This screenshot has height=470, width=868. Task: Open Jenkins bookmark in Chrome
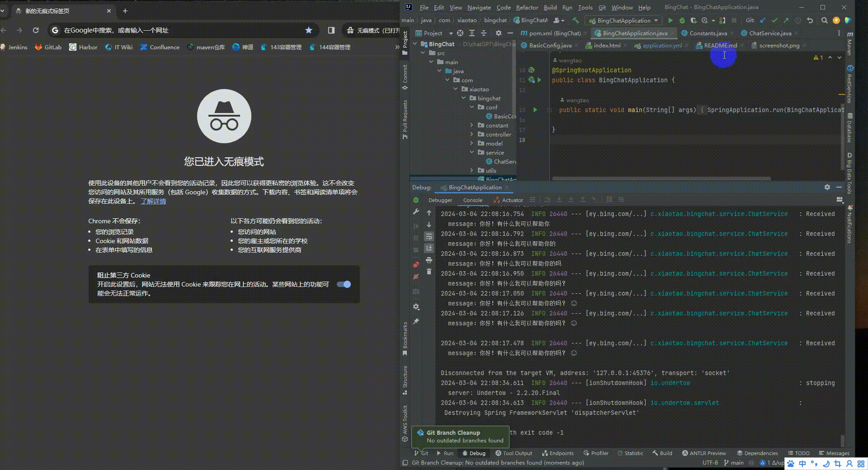(x=14, y=47)
